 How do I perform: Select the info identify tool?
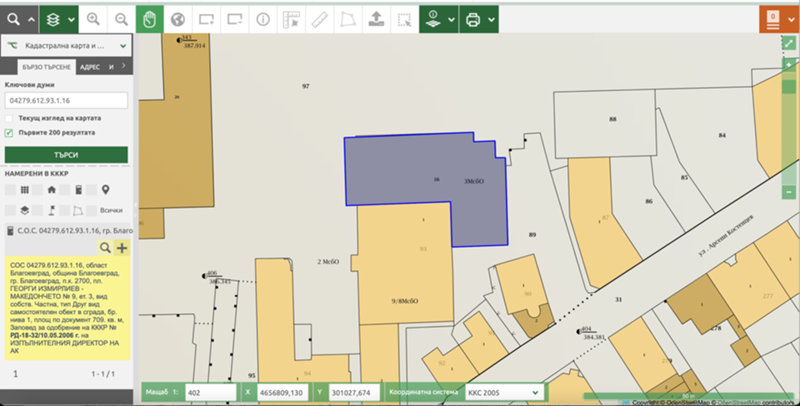pos(264,19)
